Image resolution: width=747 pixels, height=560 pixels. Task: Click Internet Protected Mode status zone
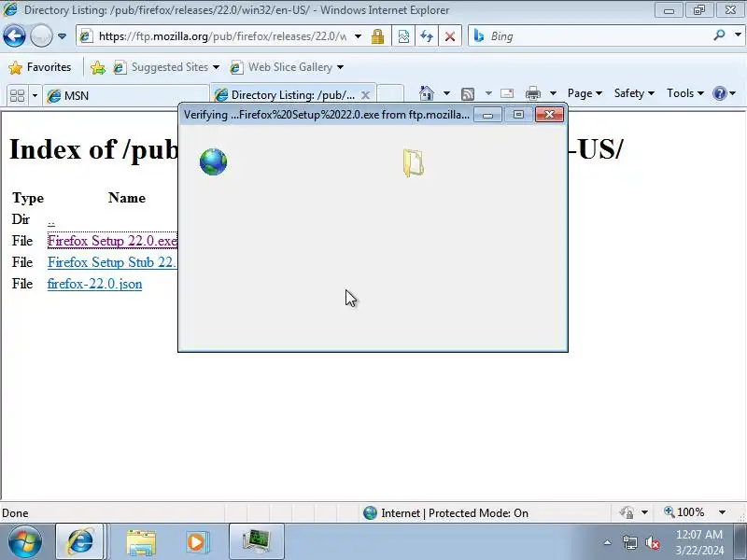point(446,512)
